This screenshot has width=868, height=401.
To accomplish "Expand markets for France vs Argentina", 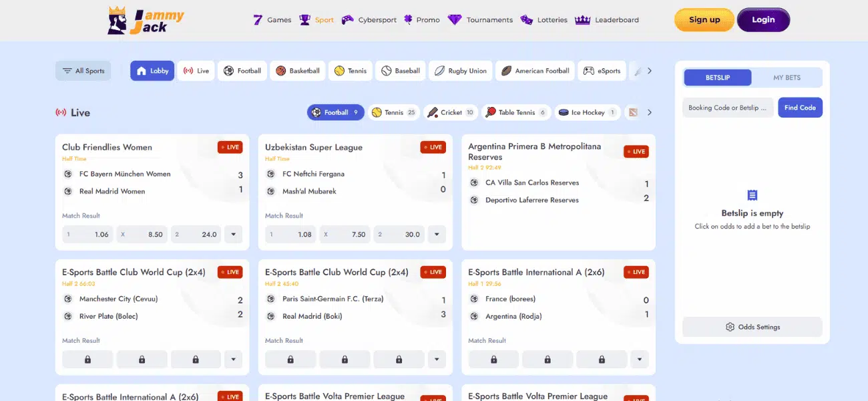I will tap(639, 360).
